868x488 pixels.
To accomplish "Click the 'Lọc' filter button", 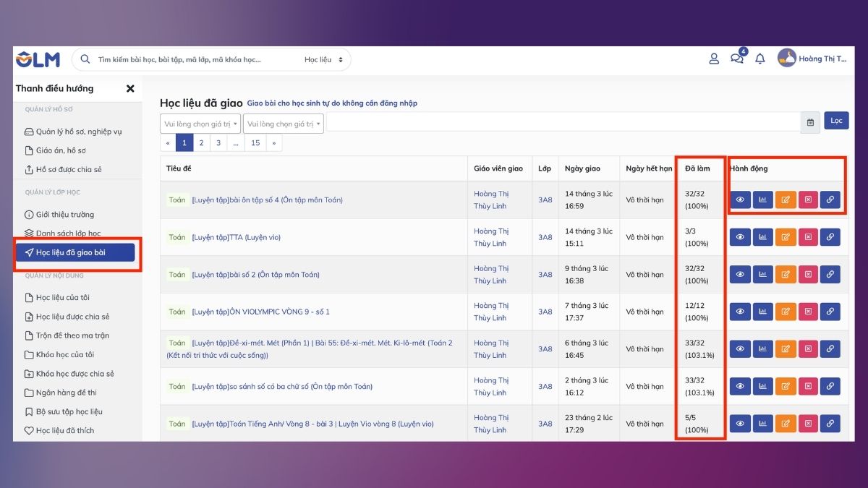I will click(x=836, y=121).
